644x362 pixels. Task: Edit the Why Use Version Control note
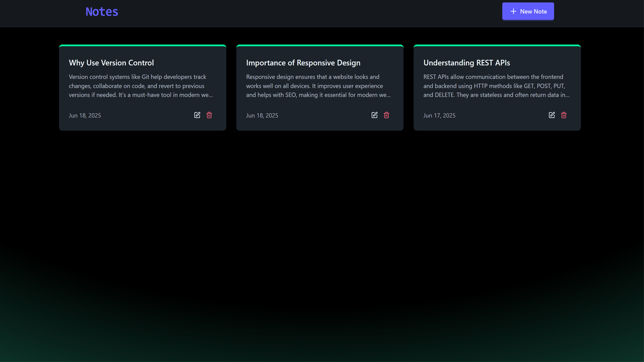pos(197,115)
